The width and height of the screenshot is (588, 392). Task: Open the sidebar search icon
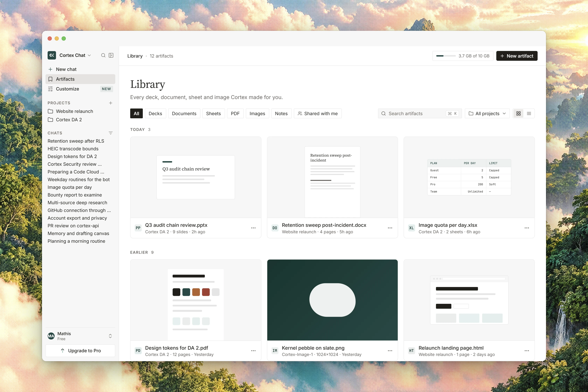[103, 55]
